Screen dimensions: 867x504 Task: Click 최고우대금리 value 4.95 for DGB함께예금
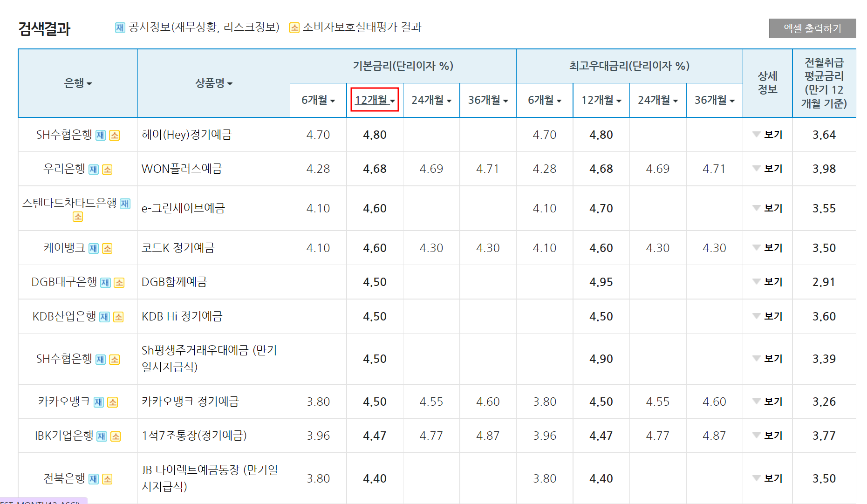(x=601, y=282)
